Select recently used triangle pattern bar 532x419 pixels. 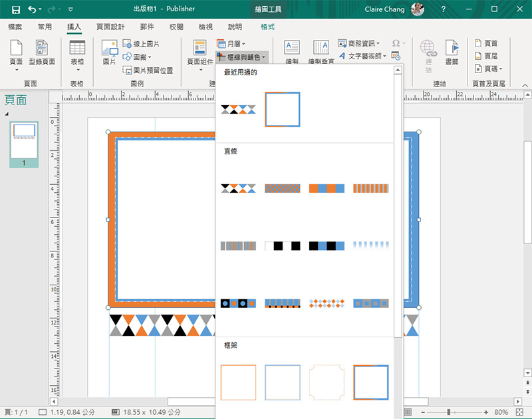pos(238,109)
